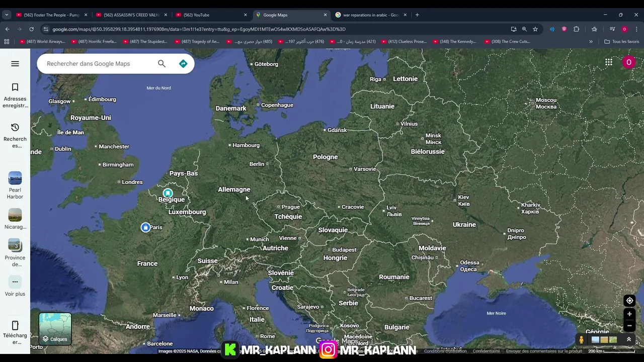This screenshot has height=362, width=644.
Task: Open the Nicaragua recent place
Action: click(15, 215)
